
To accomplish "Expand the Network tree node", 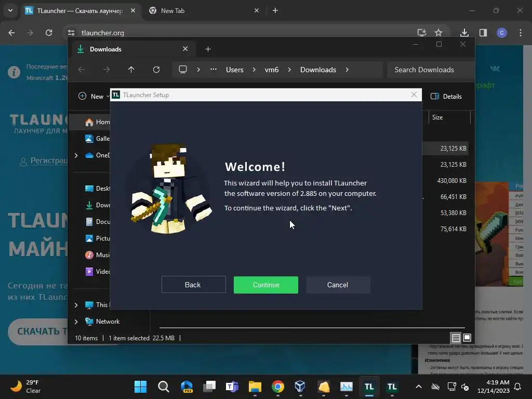I will click(x=76, y=322).
